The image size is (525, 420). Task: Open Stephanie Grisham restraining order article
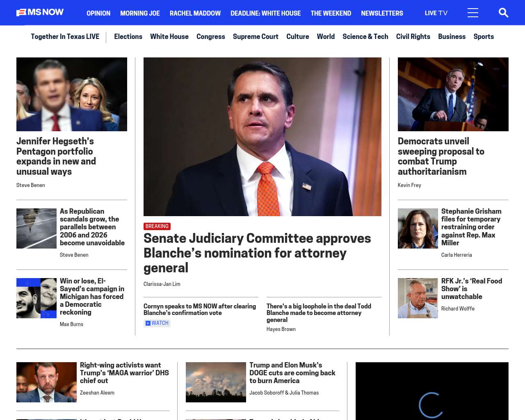[471, 227]
